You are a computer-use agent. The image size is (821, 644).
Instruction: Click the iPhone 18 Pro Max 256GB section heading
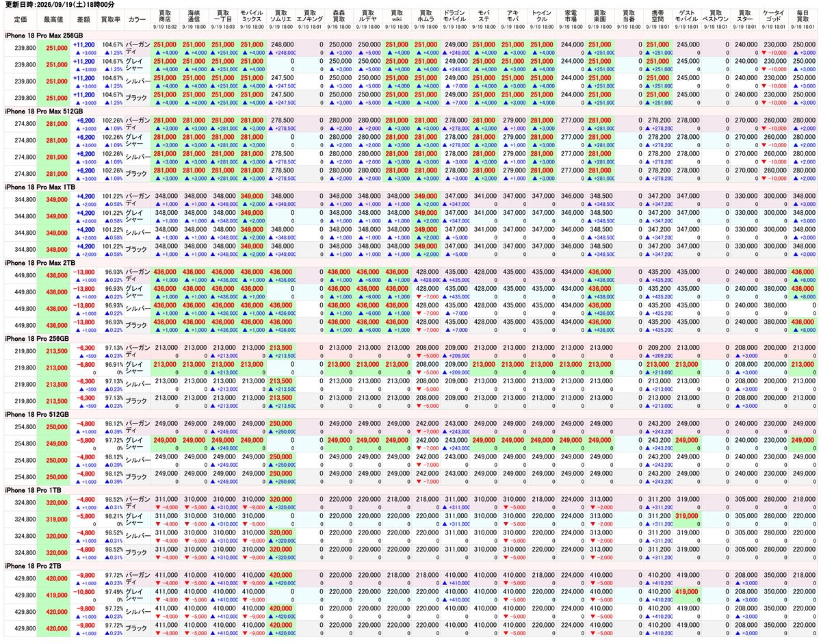pyautogui.click(x=44, y=36)
